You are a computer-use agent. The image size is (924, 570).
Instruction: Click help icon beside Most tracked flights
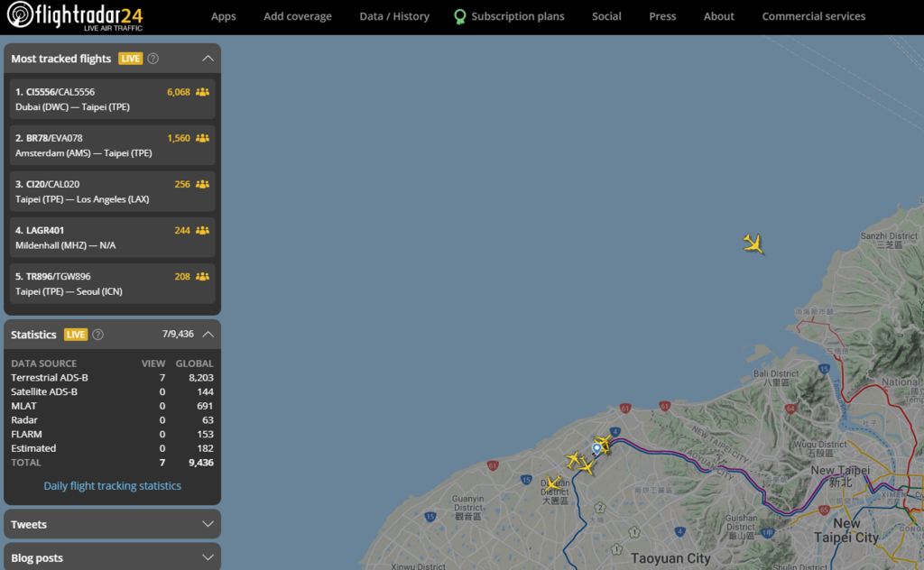pos(153,59)
